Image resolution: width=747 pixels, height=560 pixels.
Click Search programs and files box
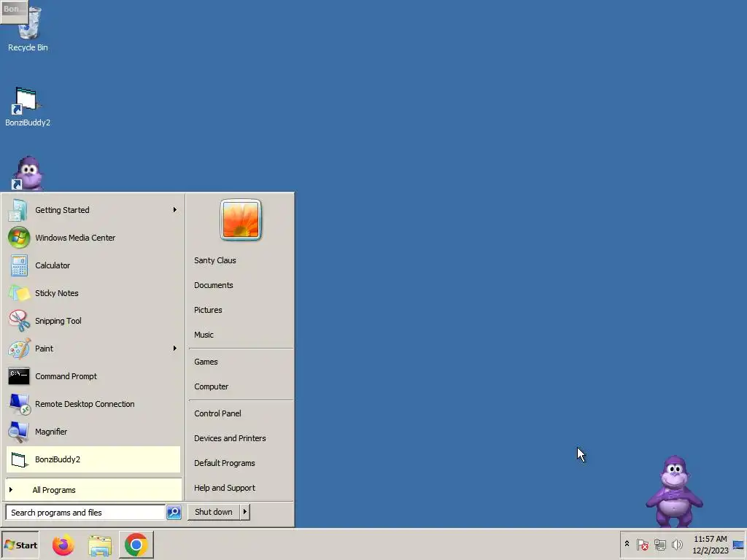pyautogui.click(x=85, y=513)
